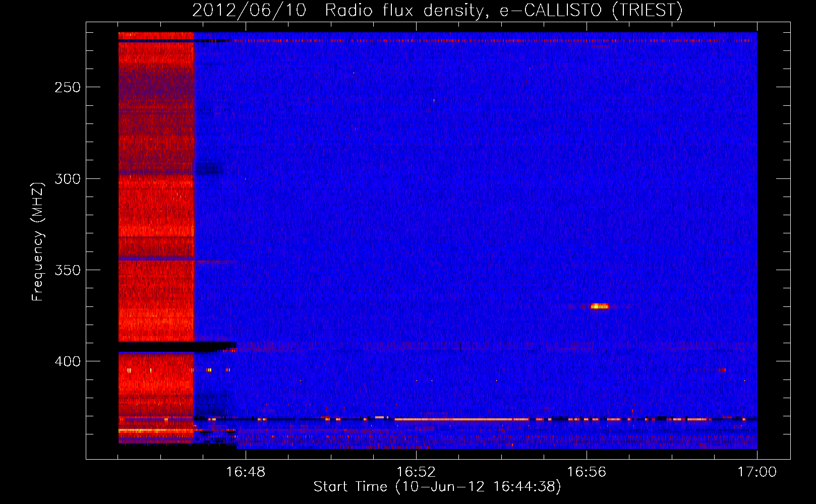The width and height of the screenshot is (816, 504).
Task: Click the 250 frequency tick label
Action: tap(68, 87)
